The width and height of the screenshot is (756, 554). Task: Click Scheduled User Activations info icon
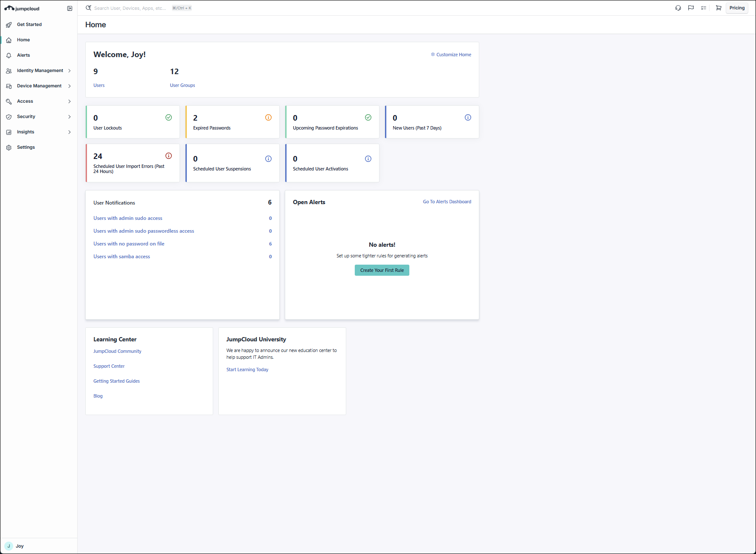coord(368,159)
